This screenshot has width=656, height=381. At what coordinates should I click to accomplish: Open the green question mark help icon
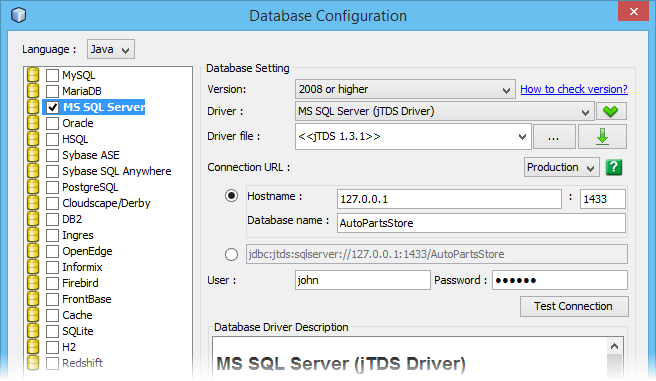pos(614,167)
